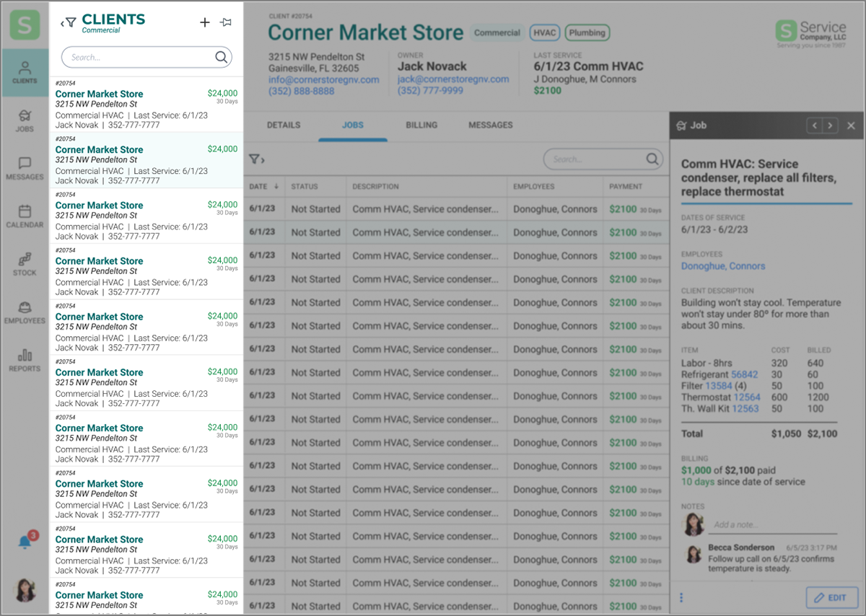The width and height of the screenshot is (866, 616).
Task: Toggle the Plumbing tag on client header
Action: [587, 32]
